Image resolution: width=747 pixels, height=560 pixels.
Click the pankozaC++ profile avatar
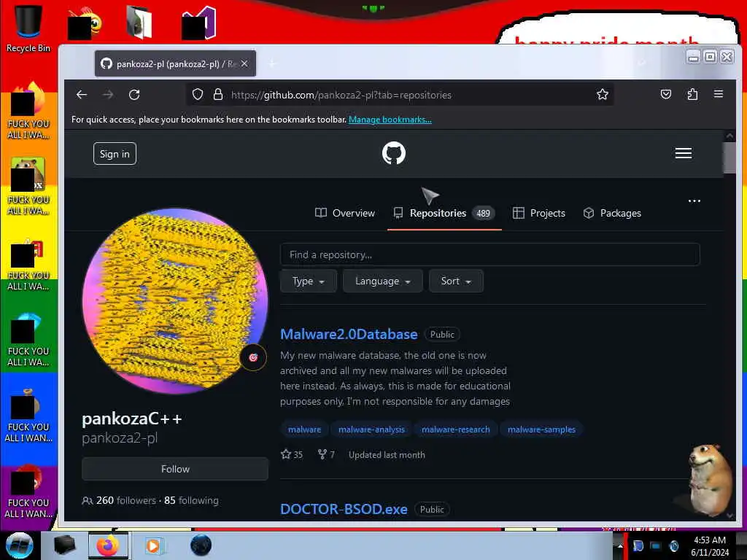click(175, 301)
